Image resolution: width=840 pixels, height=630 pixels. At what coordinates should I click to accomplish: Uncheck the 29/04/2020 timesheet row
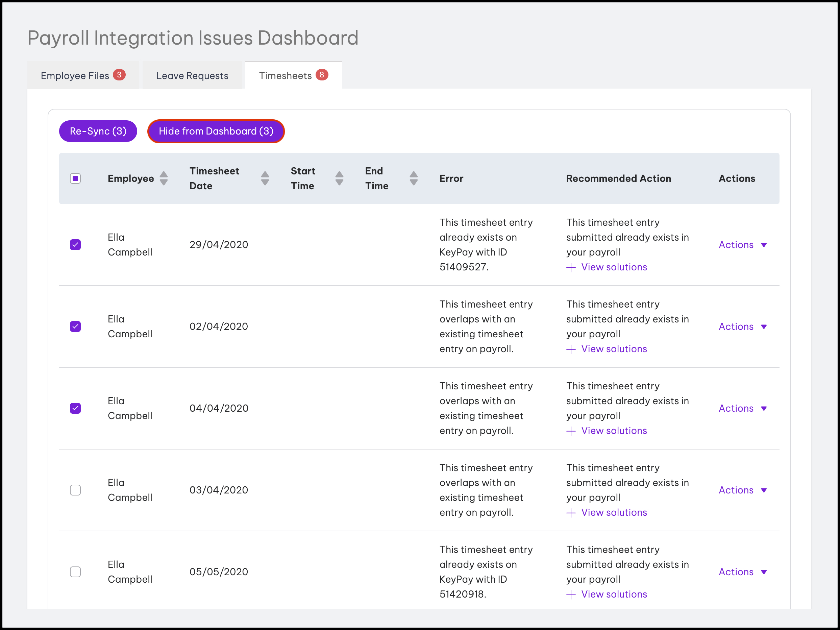coord(75,245)
